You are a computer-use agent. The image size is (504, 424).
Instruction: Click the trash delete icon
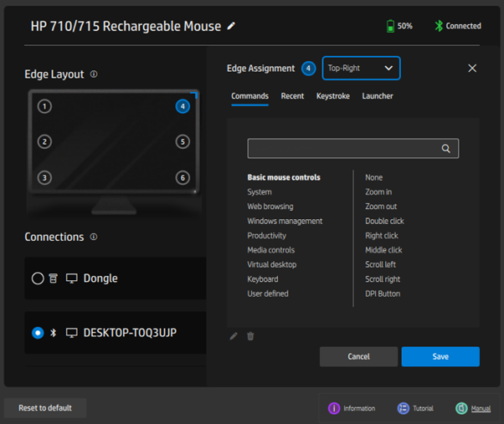(250, 336)
